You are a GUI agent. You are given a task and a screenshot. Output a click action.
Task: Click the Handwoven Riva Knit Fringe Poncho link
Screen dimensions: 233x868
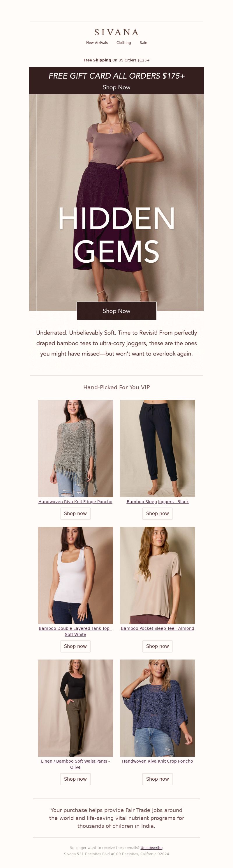(75, 502)
